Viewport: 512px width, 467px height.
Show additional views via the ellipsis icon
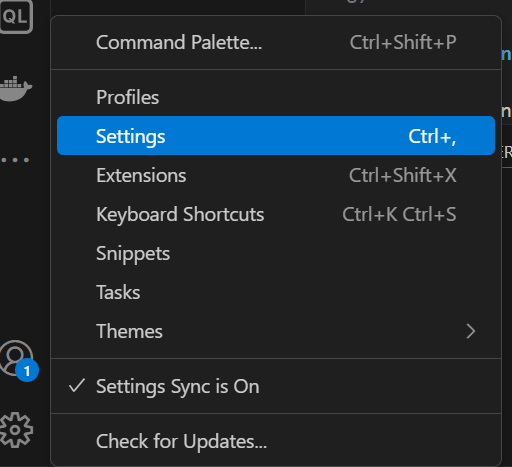click(15, 160)
